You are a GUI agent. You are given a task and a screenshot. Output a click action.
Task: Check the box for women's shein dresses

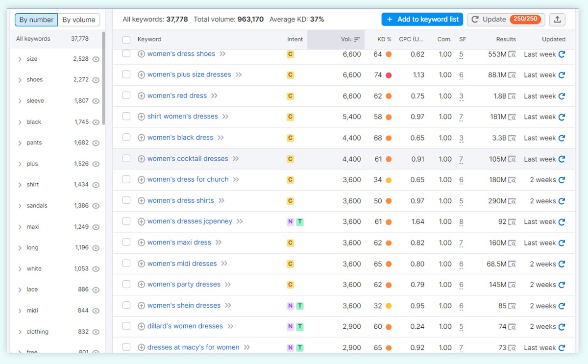(x=126, y=305)
